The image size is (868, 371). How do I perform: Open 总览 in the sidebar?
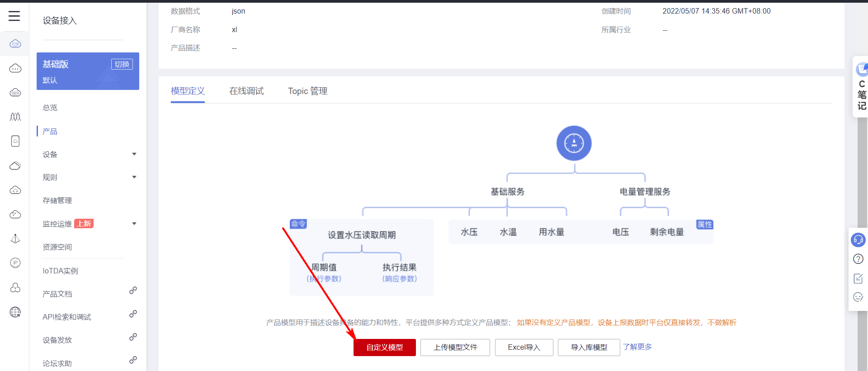pos(50,108)
